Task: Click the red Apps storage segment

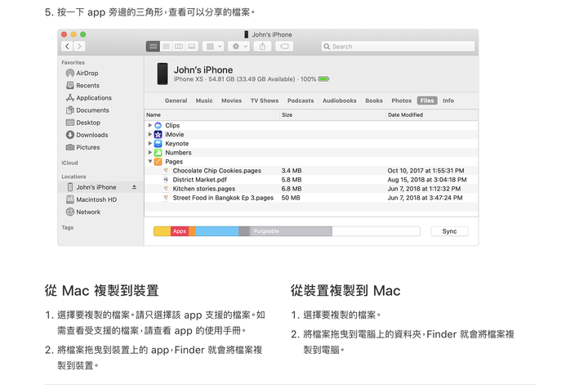Action: click(180, 231)
